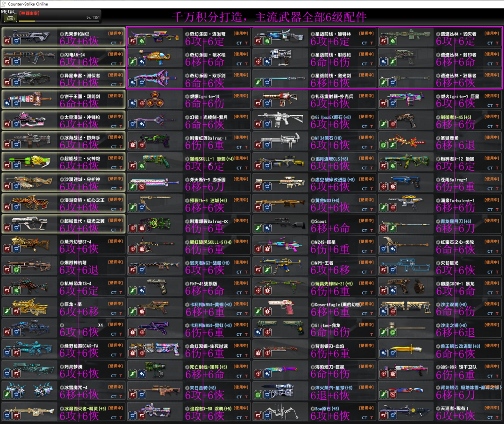The height and width of the screenshot is (424, 504).
Task: Select the 太空漫游·冲锋枪 weapon image
Action: (29, 120)
